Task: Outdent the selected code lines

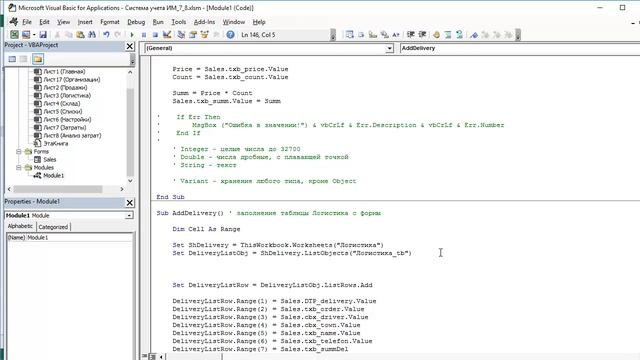Action: (x=422, y=35)
